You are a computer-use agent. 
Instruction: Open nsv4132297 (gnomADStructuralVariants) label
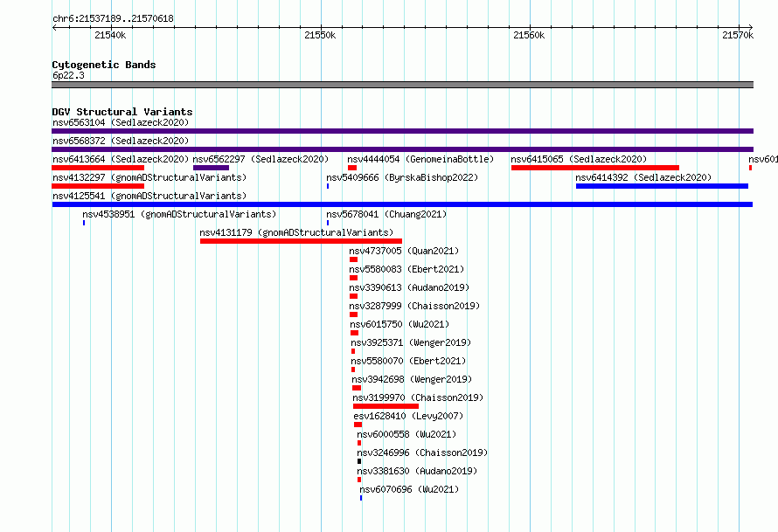149,177
